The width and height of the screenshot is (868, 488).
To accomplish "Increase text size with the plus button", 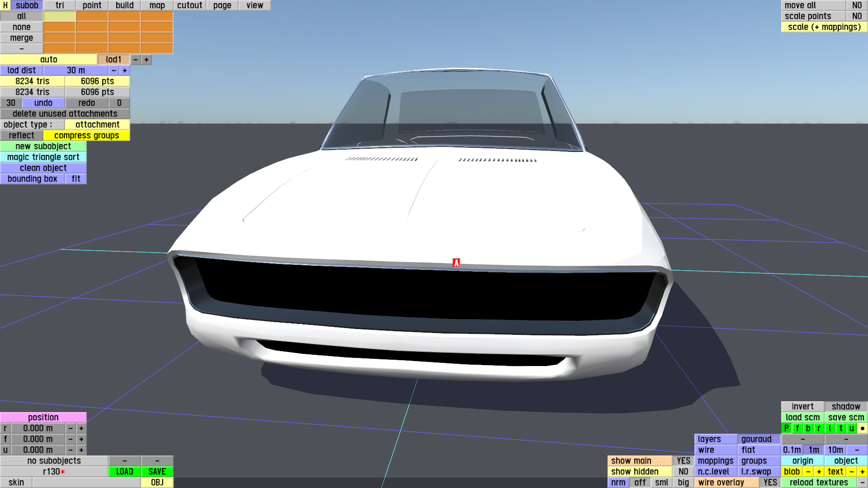I will coord(862,472).
